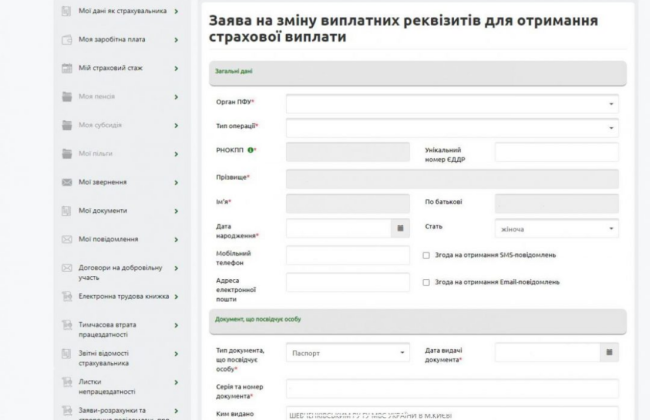Expand chevron next to Тимчасова втрата працездатності

(x=176, y=325)
